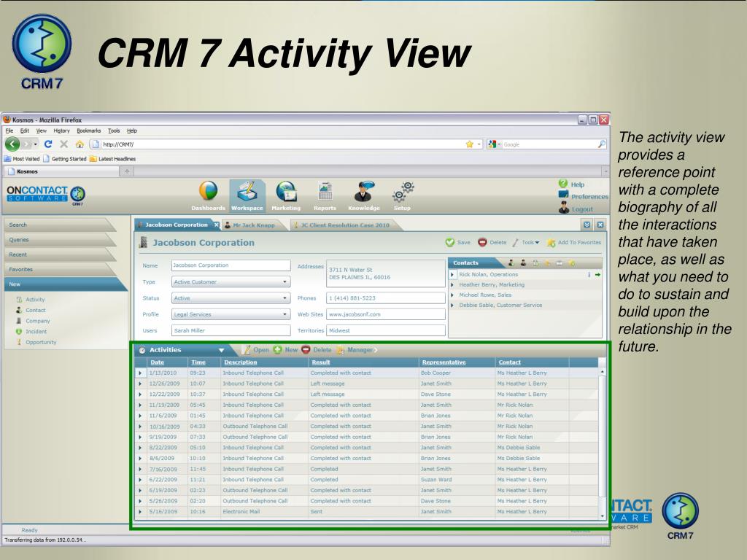The image size is (747, 560).
Task: Expand the Recent sidebar section
Action: (x=60, y=254)
